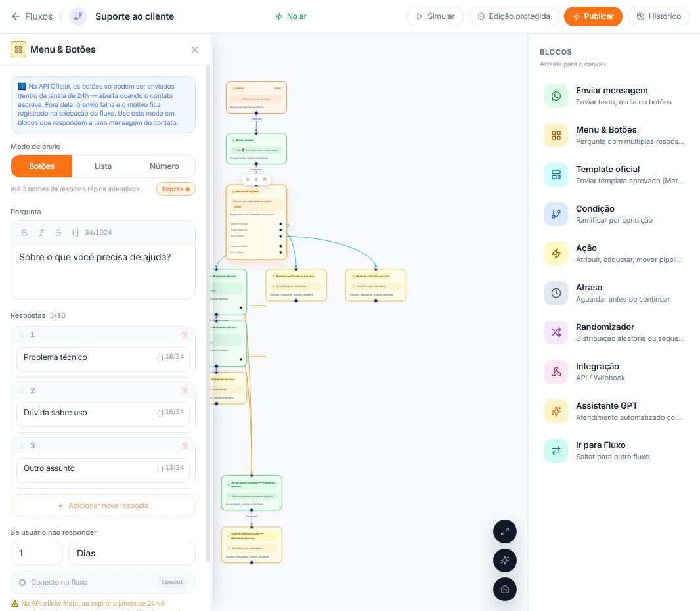
Task: Switch send mode to Lista
Action: [x=103, y=166]
